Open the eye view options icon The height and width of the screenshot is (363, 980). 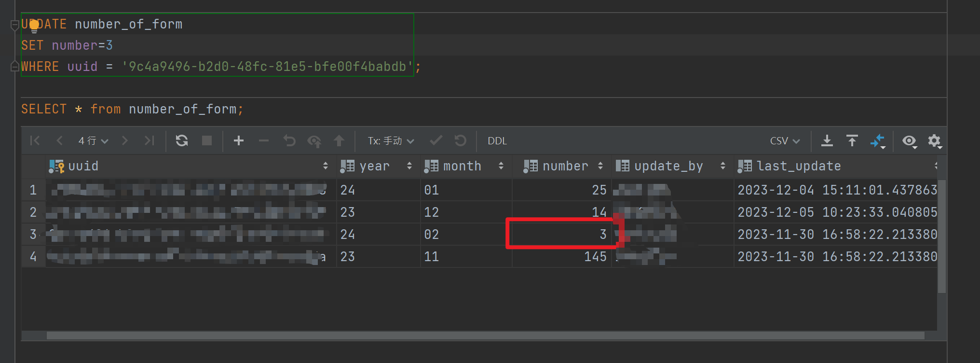click(x=910, y=141)
